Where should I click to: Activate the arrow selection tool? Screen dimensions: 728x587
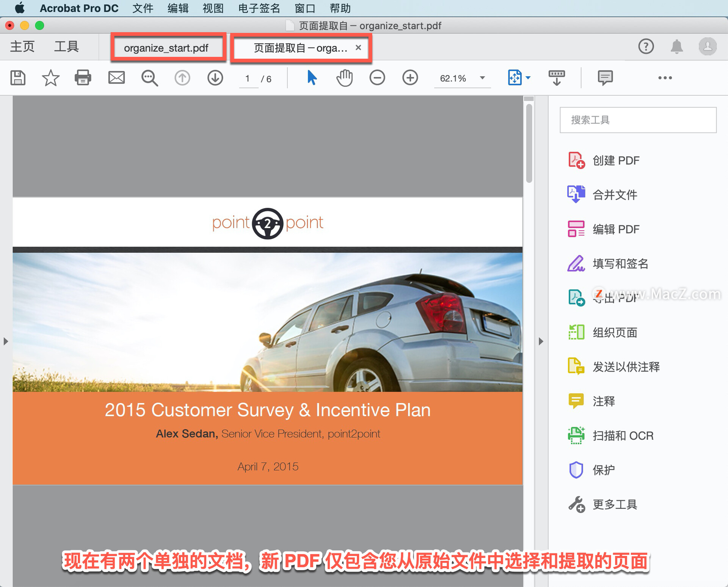(x=312, y=78)
